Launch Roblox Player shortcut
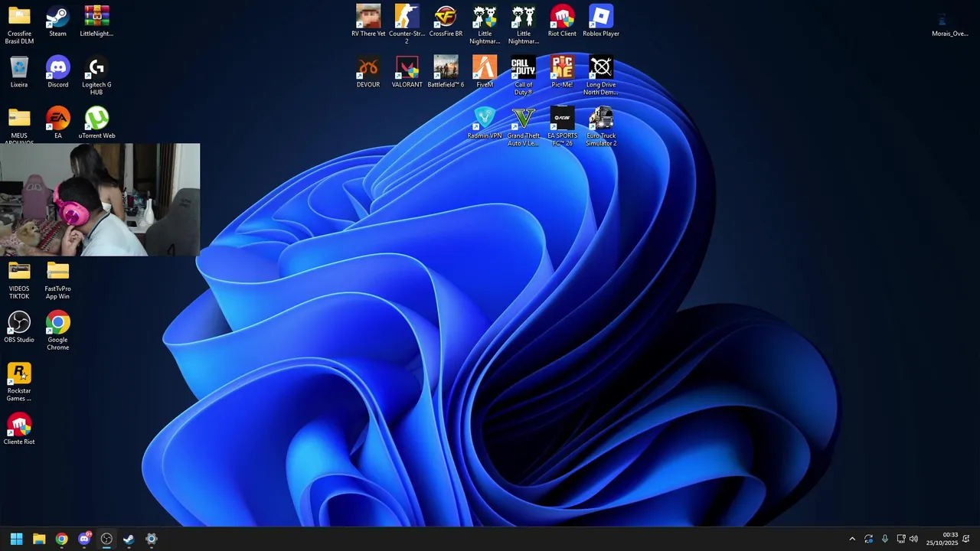Viewport: 980px width, 551px height. [x=601, y=21]
